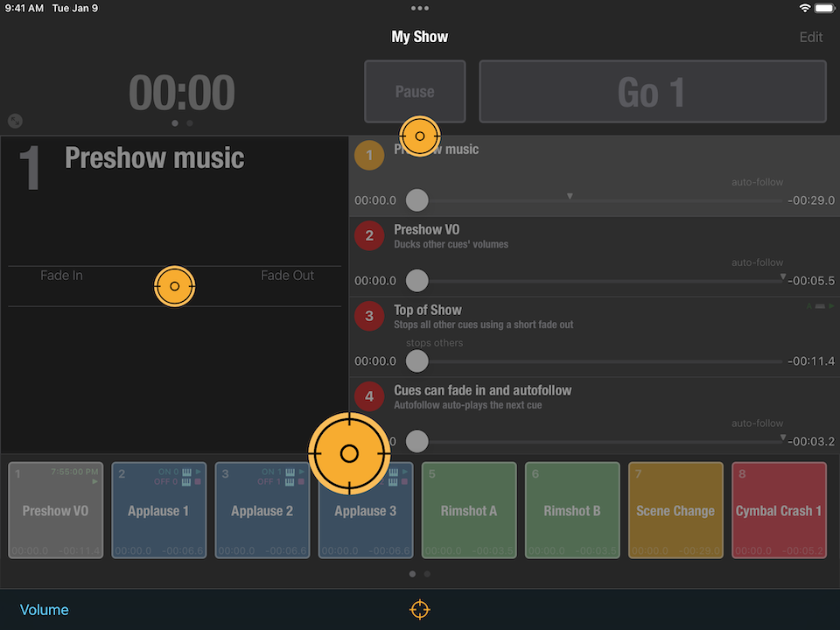Viewport: 840px width, 630px height.
Task: Click the red cue number 2 circle
Action: pos(369,235)
